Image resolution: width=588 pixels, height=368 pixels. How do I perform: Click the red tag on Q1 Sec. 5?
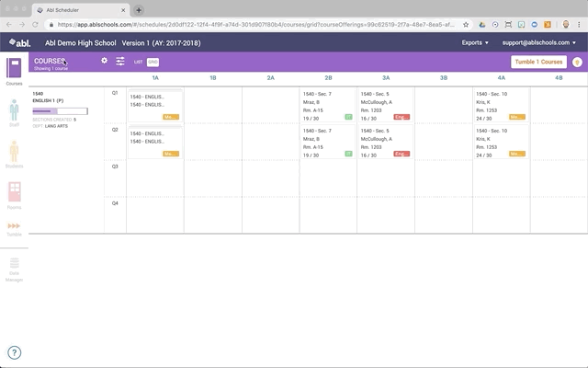[x=401, y=117]
